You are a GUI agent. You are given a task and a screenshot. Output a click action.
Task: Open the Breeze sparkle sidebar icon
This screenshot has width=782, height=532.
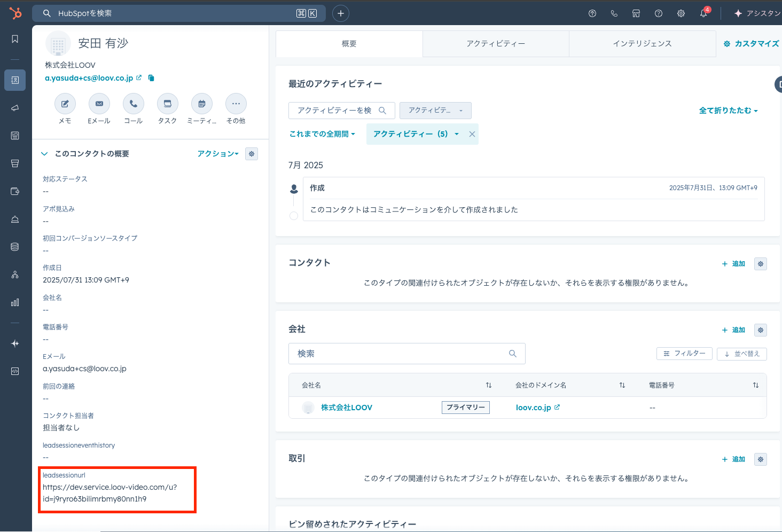15,343
